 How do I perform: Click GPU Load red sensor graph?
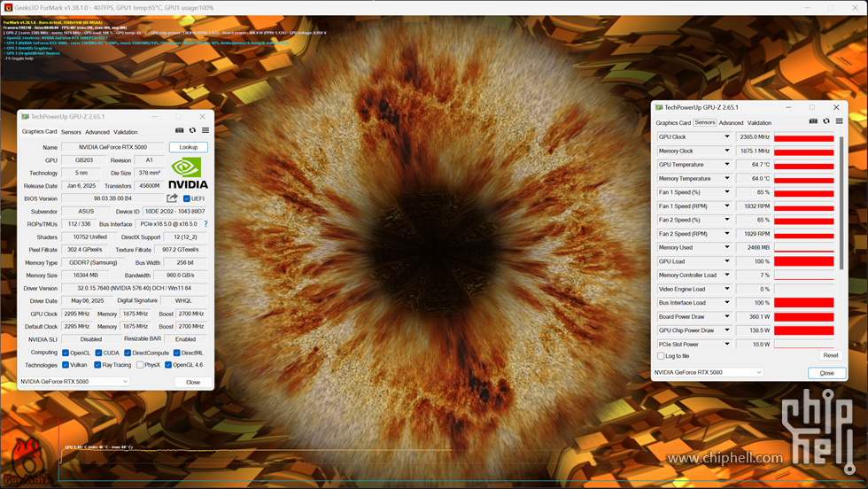pos(804,261)
